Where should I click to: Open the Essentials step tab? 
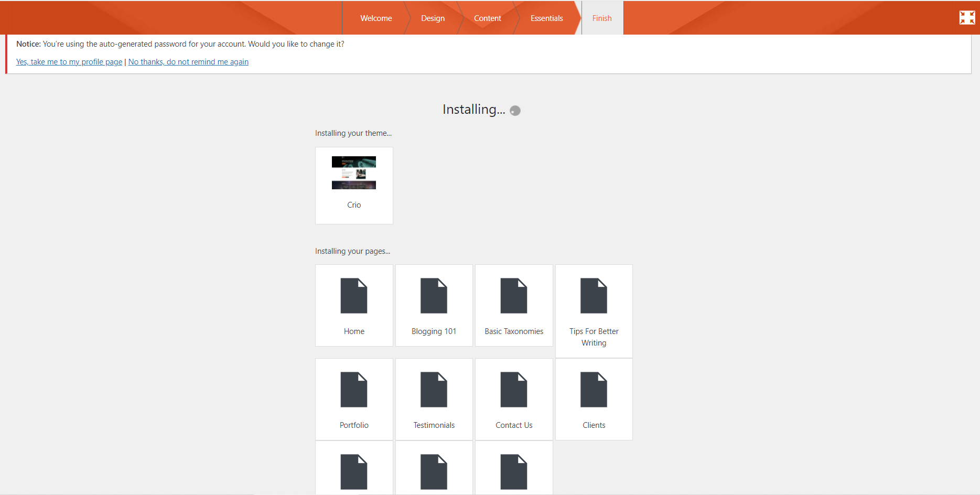(546, 18)
